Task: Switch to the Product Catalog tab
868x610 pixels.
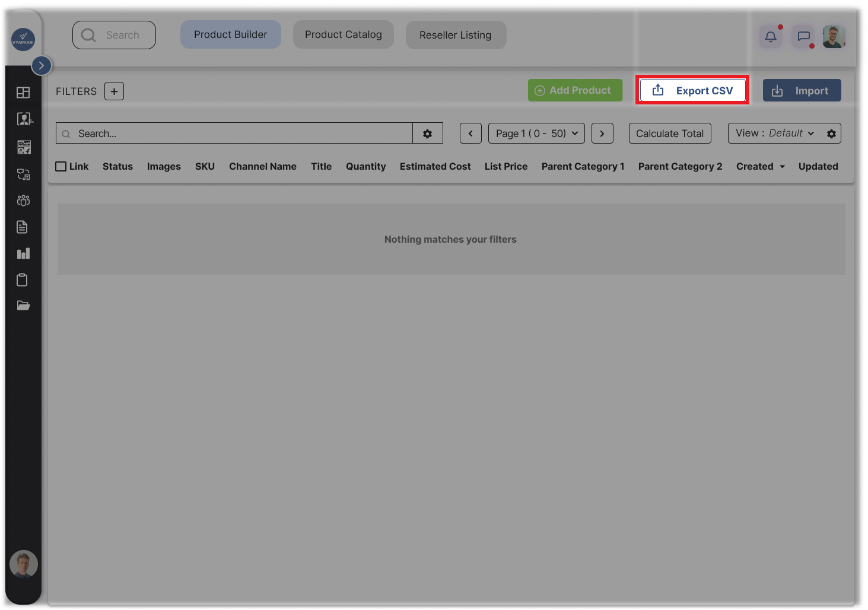Action: 343,35
